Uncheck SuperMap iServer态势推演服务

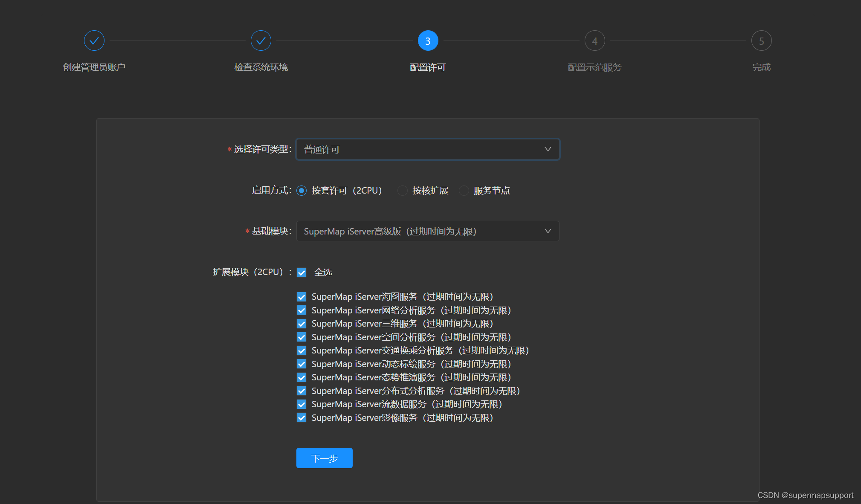[x=301, y=377]
